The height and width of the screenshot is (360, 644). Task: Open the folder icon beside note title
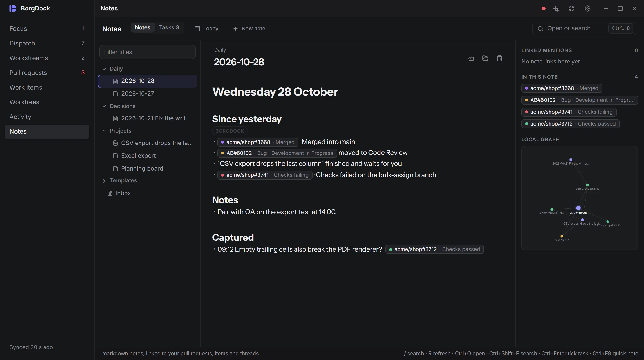pyautogui.click(x=485, y=58)
